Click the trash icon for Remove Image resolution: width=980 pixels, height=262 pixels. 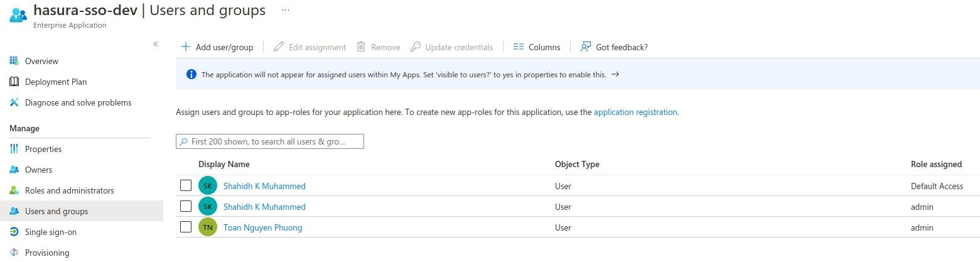(361, 47)
